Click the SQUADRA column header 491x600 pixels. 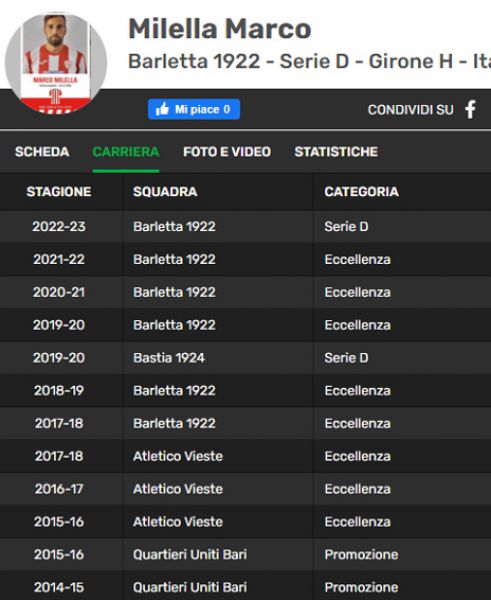[165, 192]
